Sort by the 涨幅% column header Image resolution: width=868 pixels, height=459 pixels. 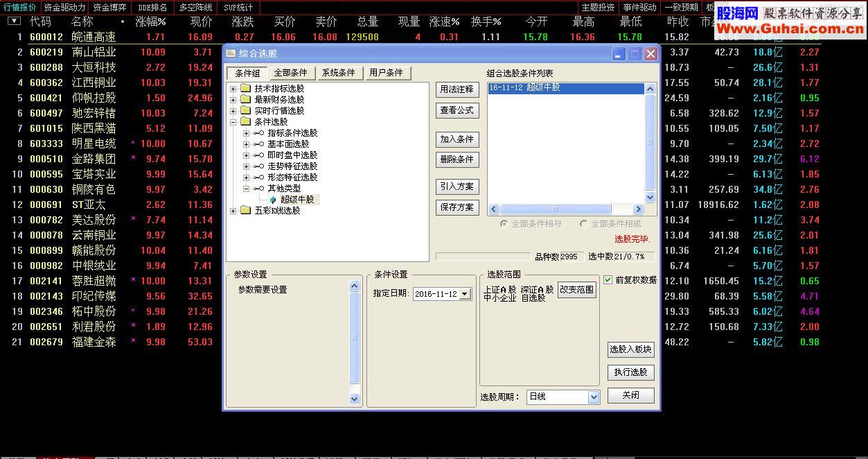(x=150, y=21)
